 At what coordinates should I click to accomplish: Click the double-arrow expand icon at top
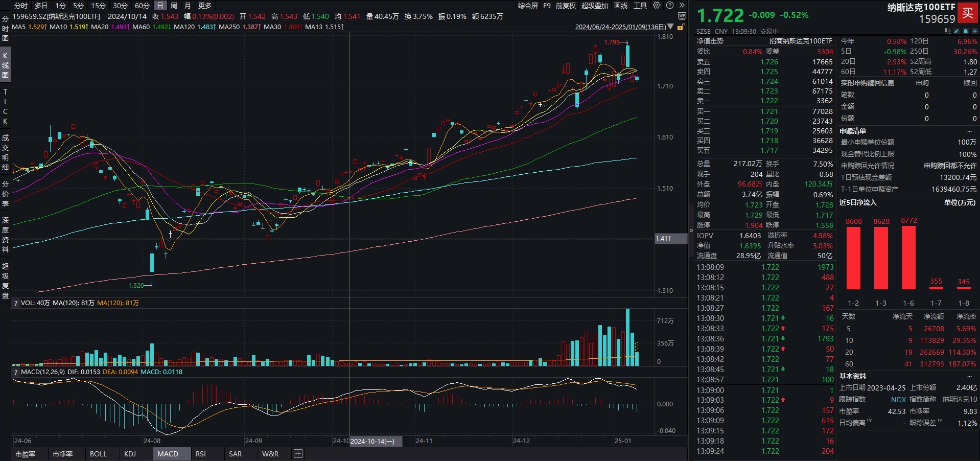point(682,6)
